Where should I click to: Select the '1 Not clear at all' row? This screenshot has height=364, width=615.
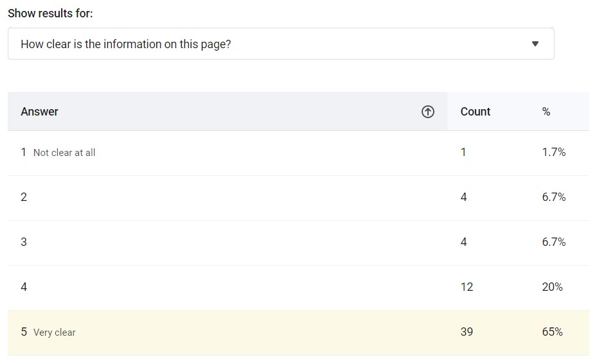coord(298,153)
